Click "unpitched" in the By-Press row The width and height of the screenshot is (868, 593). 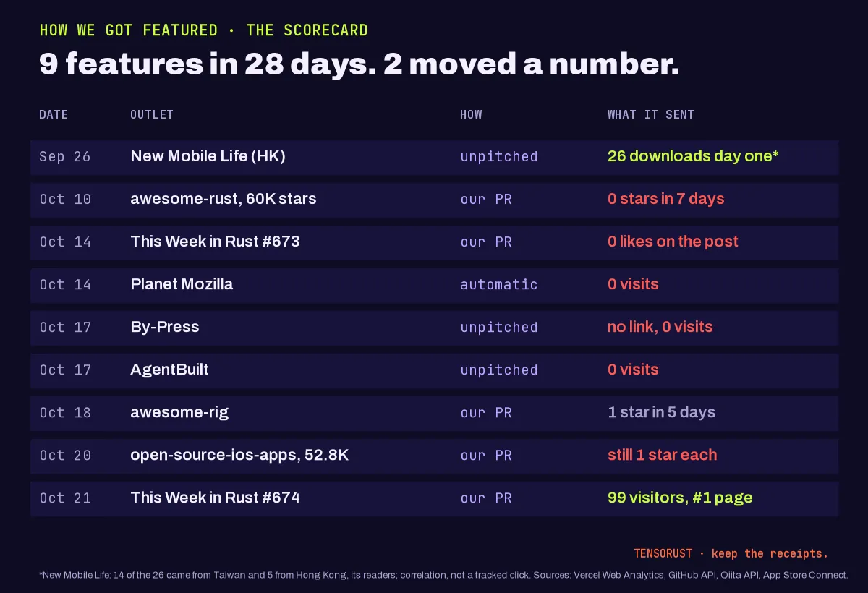coord(499,328)
